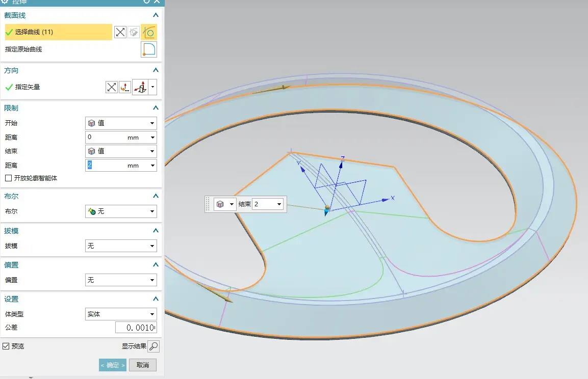
Task: Click the start 距离 field with 0
Action: 117,138
